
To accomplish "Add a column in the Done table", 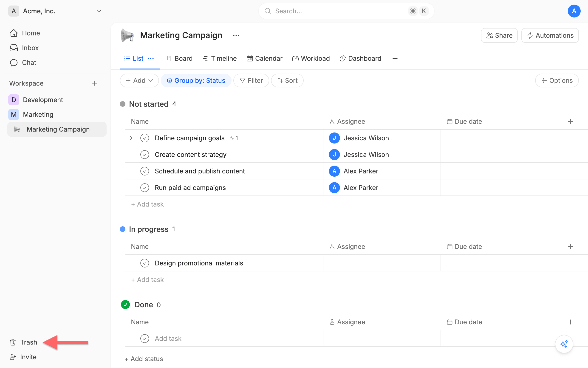I will pyautogui.click(x=571, y=322).
